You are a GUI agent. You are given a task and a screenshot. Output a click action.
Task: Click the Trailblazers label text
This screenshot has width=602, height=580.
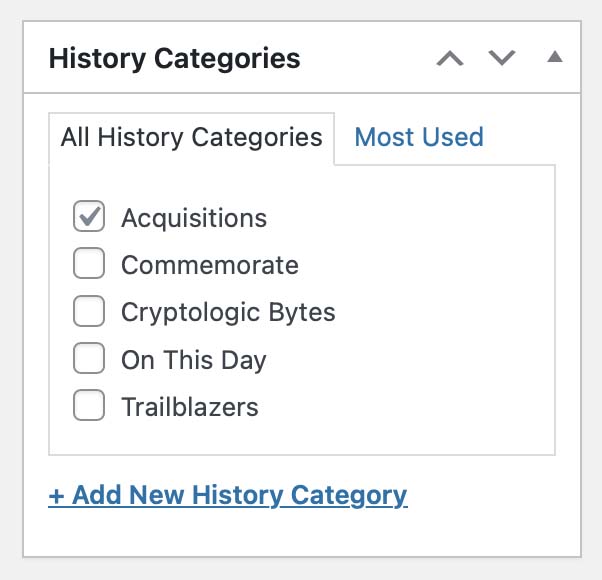189,407
